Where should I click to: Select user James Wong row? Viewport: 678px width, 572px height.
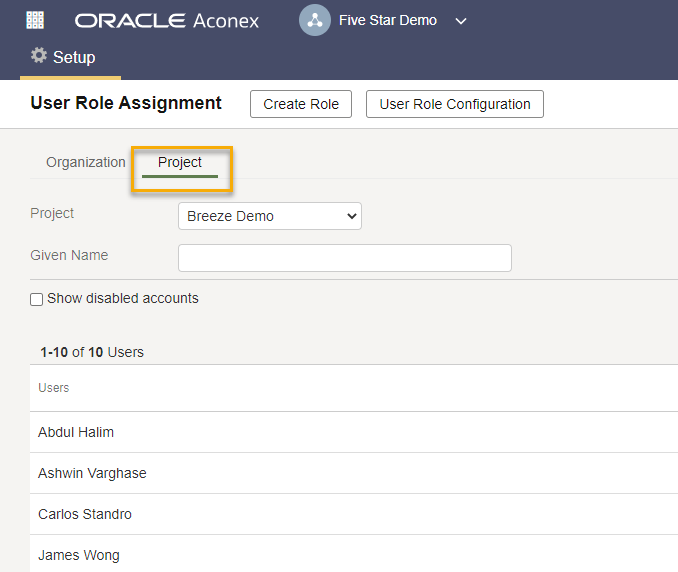coord(79,555)
